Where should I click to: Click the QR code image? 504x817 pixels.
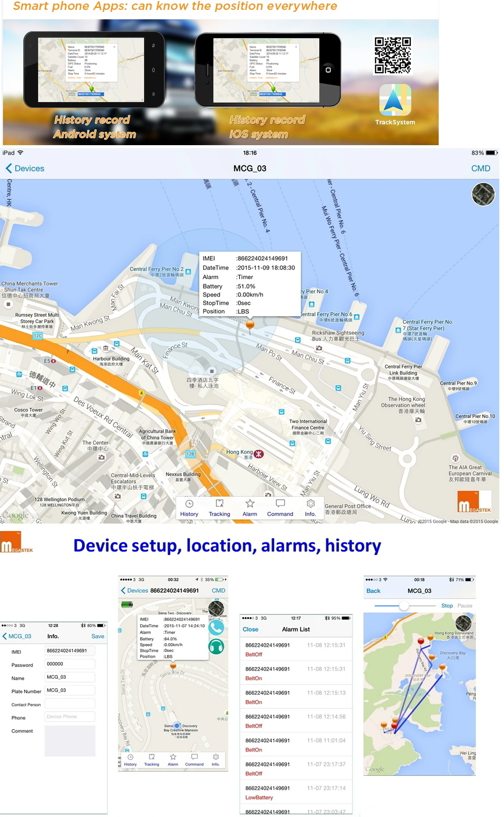point(393,55)
